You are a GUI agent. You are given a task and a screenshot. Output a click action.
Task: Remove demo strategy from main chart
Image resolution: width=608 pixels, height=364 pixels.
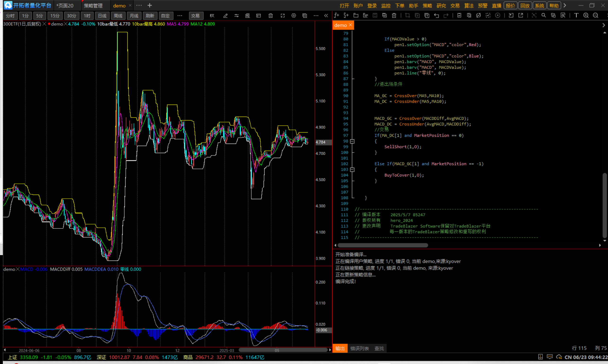pyautogui.click(x=65, y=24)
